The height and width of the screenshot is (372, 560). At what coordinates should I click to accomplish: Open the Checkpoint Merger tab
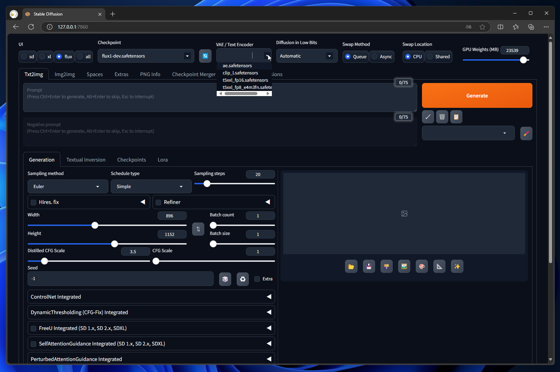(x=193, y=74)
